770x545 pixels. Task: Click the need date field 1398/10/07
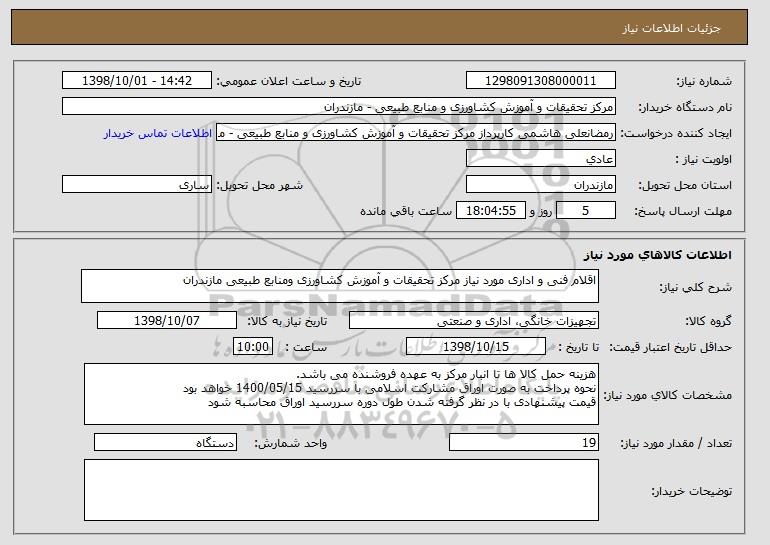pos(167,321)
